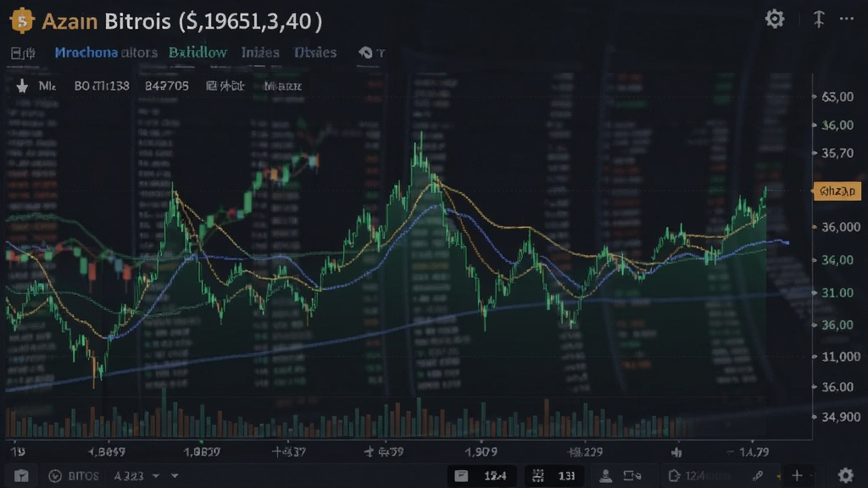Click the 31.00 price axis label
Image resolution: width=868 pixels, height=488 pixels.
[x=837, y=292]
